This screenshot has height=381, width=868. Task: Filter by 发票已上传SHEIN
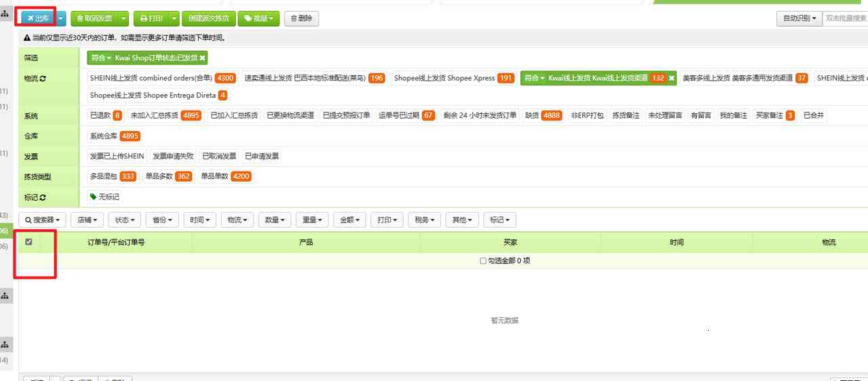[117, 156]
